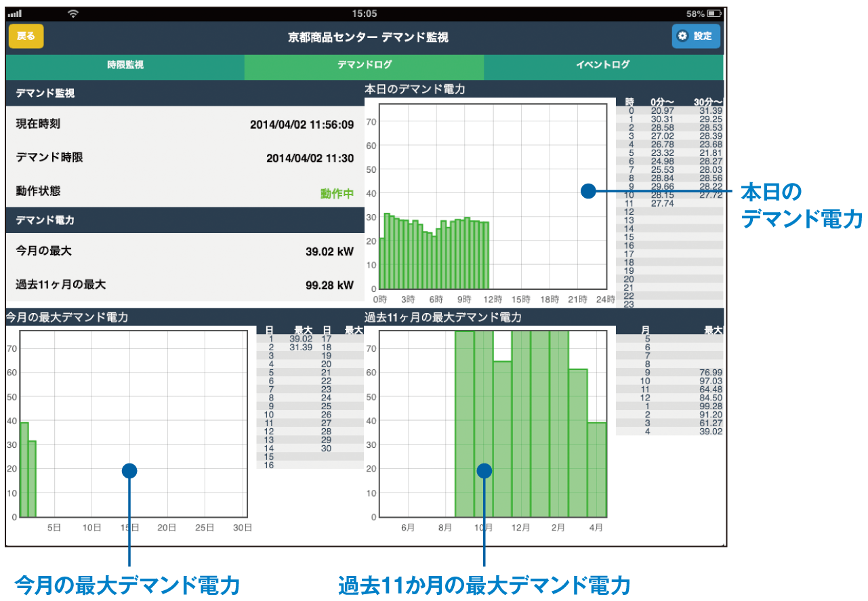Select the hour 6 value 24.98
868x601 pixels.
pyautogui.click(x=662, y=161)
